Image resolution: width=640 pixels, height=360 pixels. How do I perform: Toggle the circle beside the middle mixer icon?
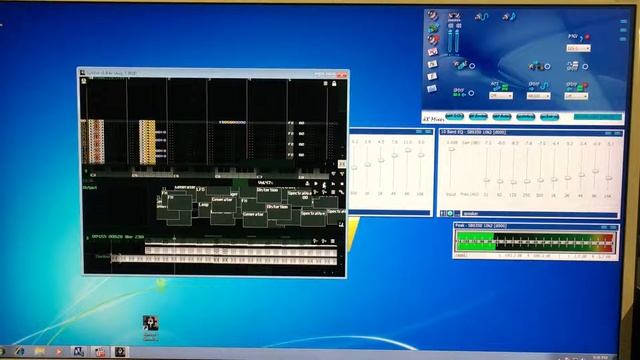[x=547, y=66]
